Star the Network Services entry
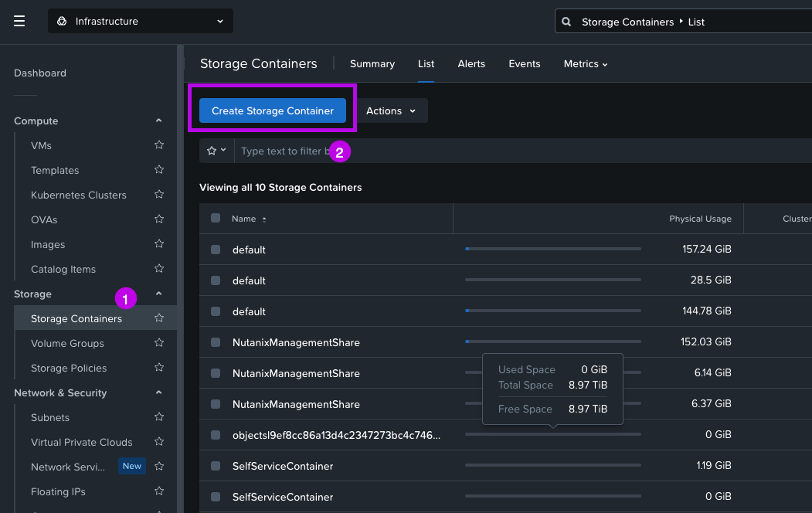Image resolution: width=812 pixels, height=513 pixels. pyautogui.click(x=159, y=467)
